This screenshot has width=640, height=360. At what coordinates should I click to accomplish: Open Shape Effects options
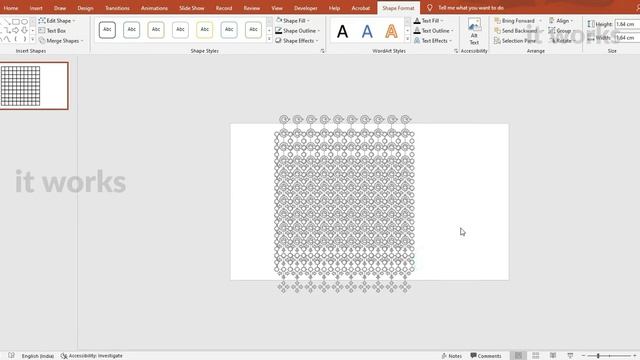pos(297,41)
